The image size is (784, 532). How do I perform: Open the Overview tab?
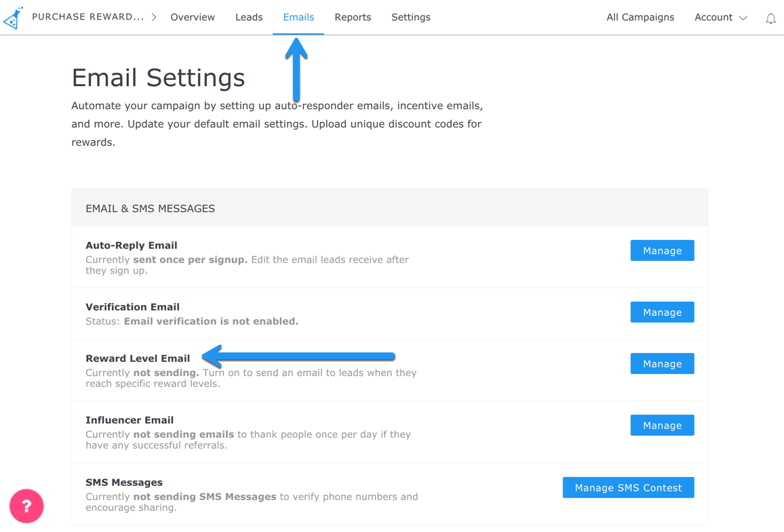tap(193, 18)
